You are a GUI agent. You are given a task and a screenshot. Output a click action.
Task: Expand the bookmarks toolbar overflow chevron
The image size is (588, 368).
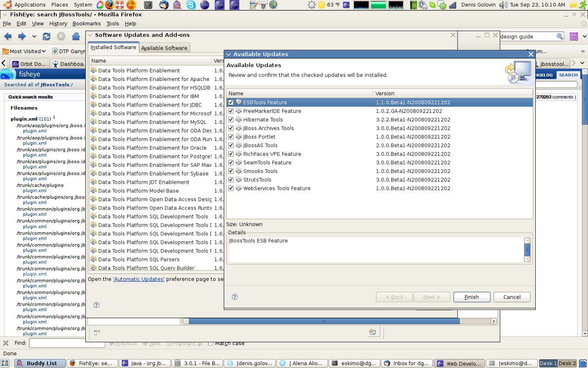tap(583, 51)
